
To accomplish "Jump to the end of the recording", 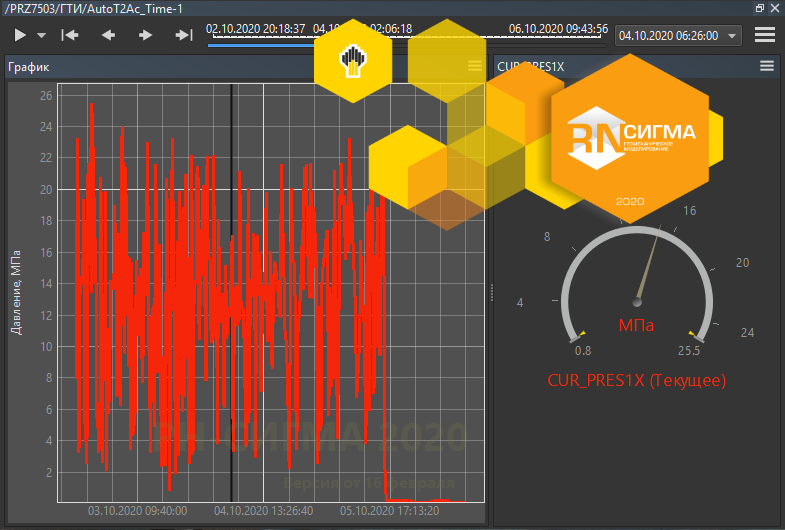I will (184, 35).
